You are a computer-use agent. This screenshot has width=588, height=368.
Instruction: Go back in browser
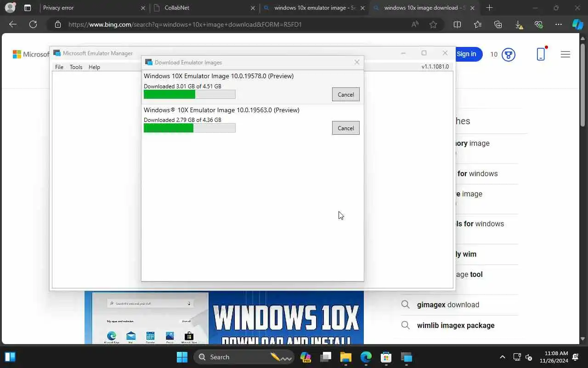[13, 24]
